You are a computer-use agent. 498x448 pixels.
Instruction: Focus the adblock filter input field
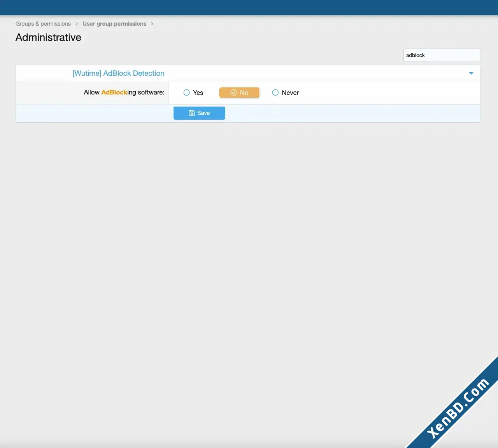point(442,55)
